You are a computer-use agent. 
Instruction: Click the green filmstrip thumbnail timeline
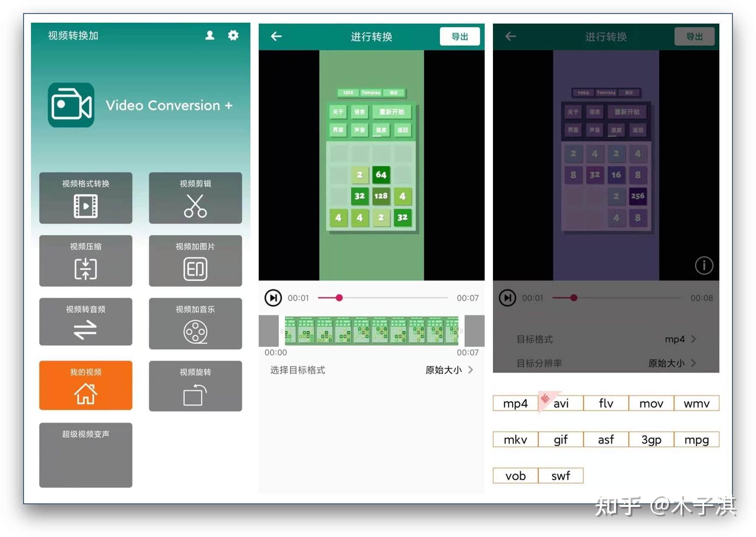coord(372,330)
